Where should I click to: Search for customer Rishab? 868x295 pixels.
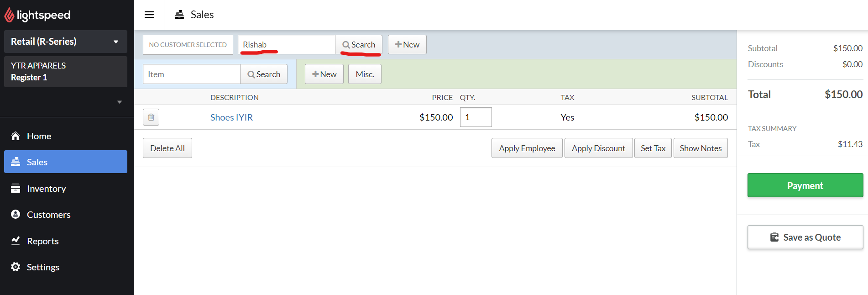359,45
